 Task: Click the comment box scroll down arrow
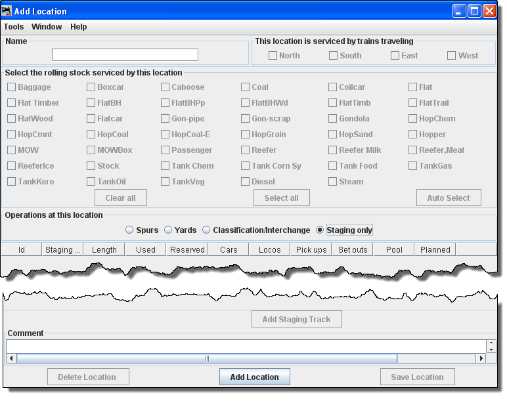point(491,350)
